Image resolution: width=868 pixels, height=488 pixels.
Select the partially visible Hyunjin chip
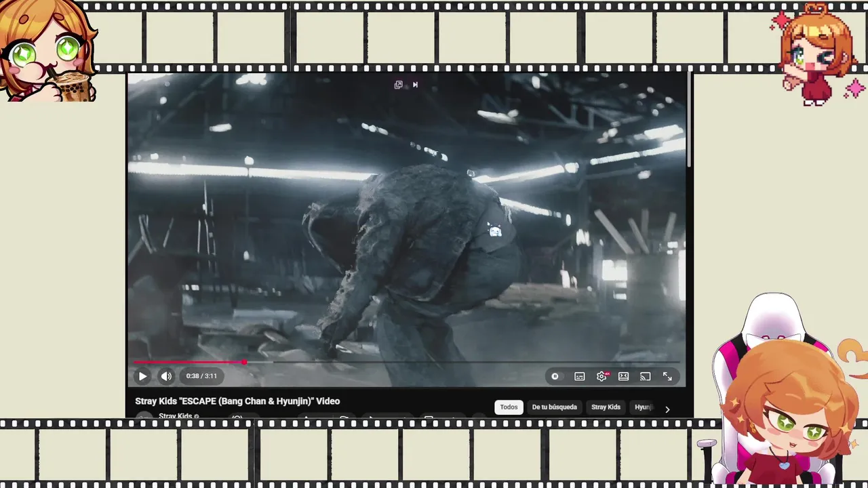643,407
